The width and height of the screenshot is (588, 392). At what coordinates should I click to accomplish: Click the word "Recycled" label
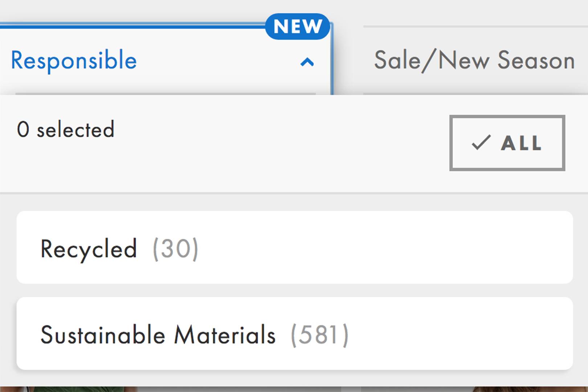click(89, 249)
